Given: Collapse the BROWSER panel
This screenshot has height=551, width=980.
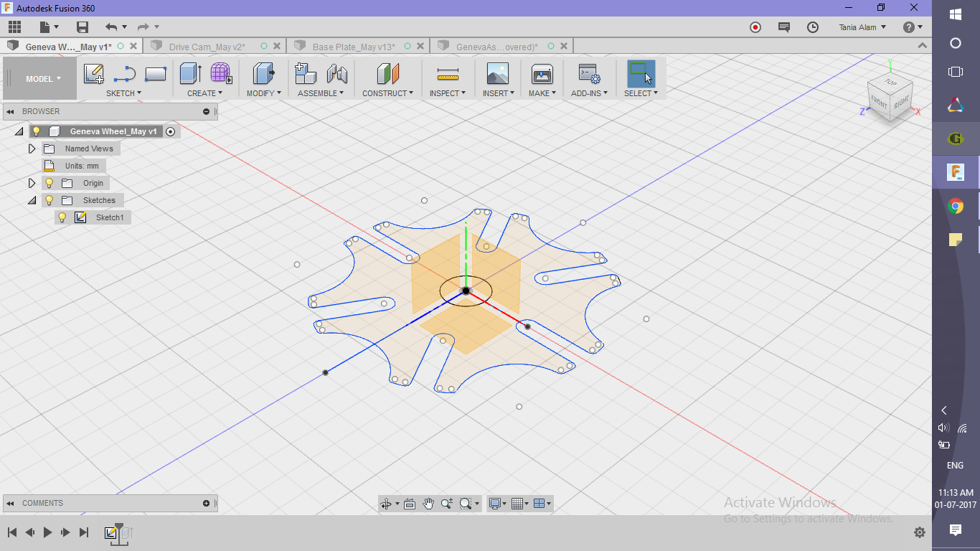Looking at the screenshot, I should point(11,111).
